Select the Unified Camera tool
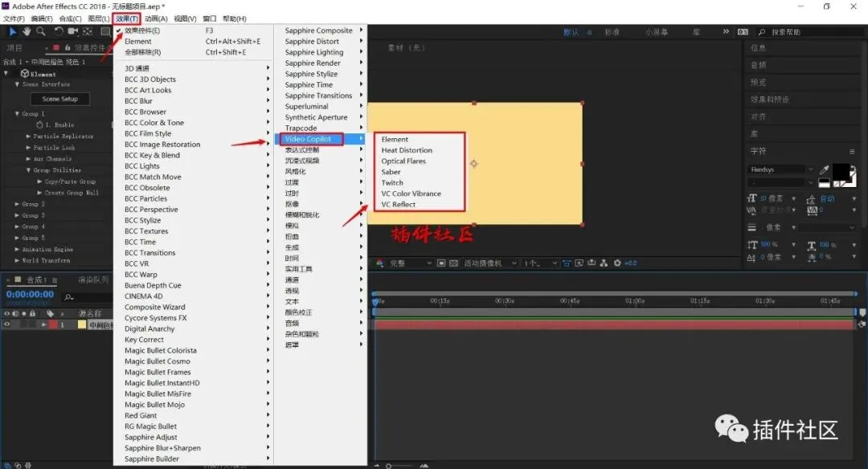Screen dimensions: 868x469 tap(73, 31)
